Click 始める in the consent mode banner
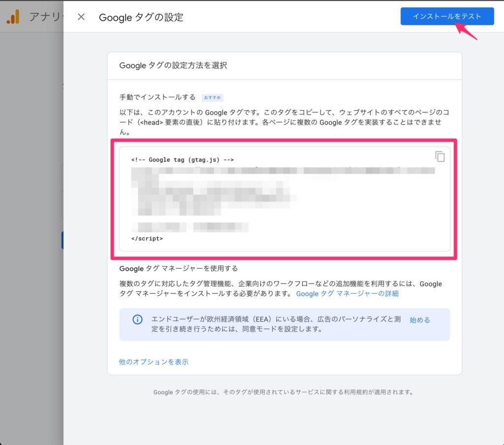The width and height of the screenshot is (504, 445). click(419, 320)
